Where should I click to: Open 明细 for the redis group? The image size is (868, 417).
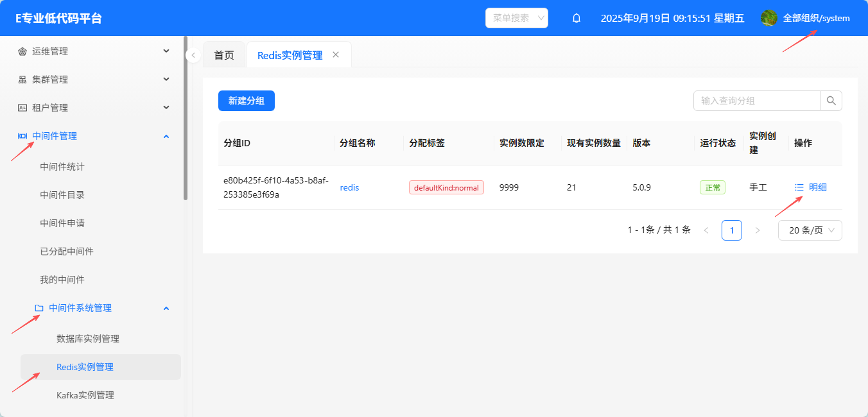coord(811,187)
